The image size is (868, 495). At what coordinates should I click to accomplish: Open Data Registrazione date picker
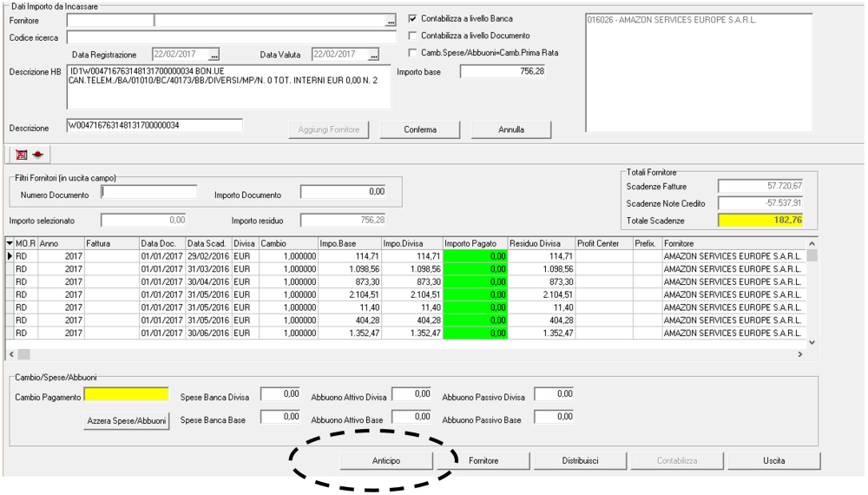tap(214, 56)
